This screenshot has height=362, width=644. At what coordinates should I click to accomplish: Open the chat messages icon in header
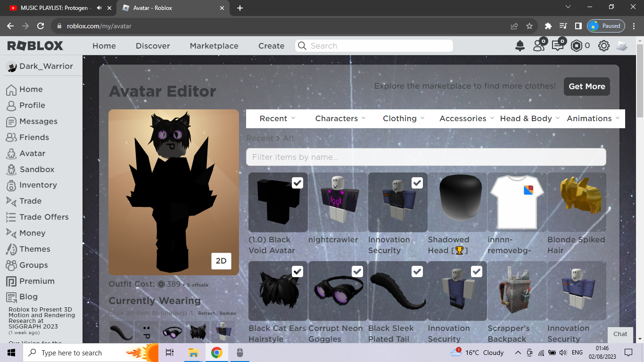558,45
